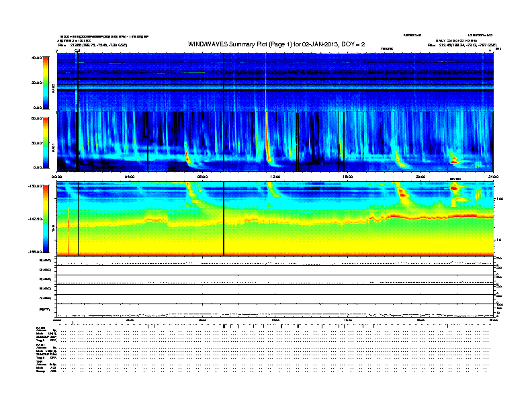Click the -155.00 label on TNR scale
Viewport: 532px width, 411px height.
(x=35, y=252)
